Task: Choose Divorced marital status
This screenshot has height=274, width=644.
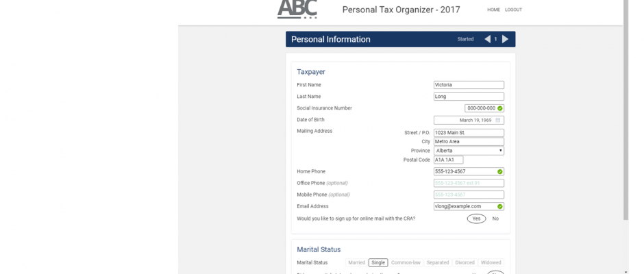Action: click(465, 262)
